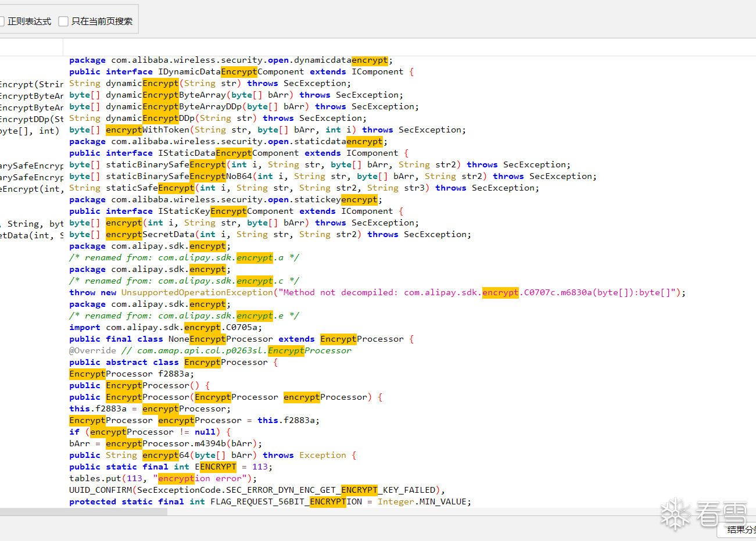The width and height of the screenshot is (756, 541).
Task: Select the dynamicEncryptByteArrayDDp result line
Action: click(244, 107)
